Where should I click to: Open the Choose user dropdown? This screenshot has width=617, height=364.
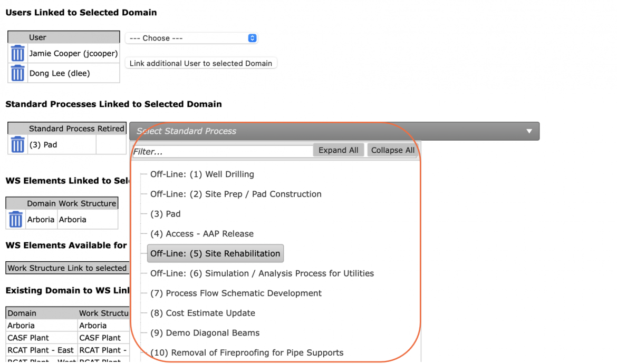191,38
